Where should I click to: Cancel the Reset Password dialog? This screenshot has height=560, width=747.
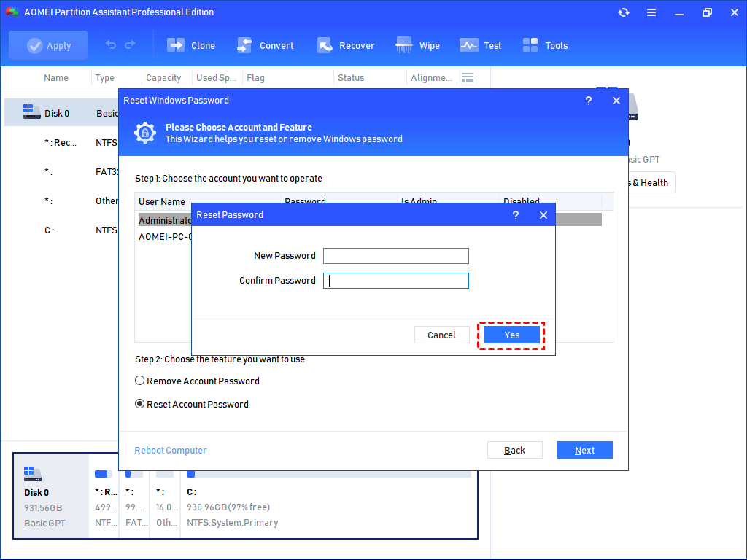point(441,334)
